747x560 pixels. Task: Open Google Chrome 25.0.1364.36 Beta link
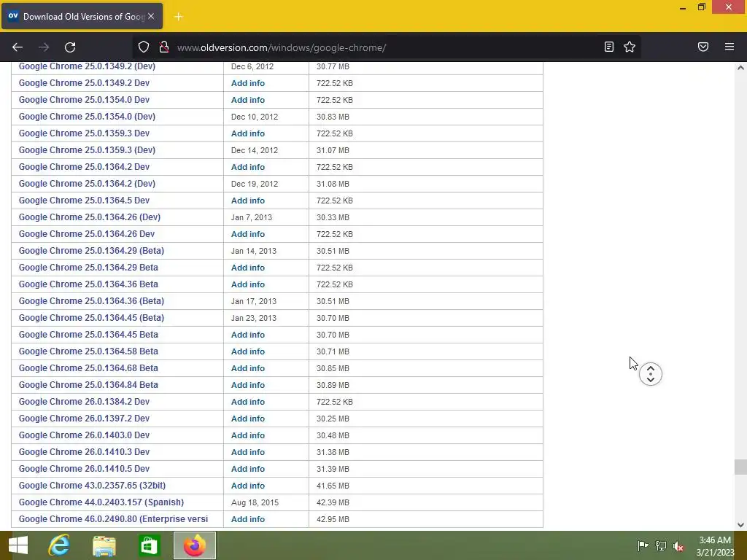coord(88,284)
